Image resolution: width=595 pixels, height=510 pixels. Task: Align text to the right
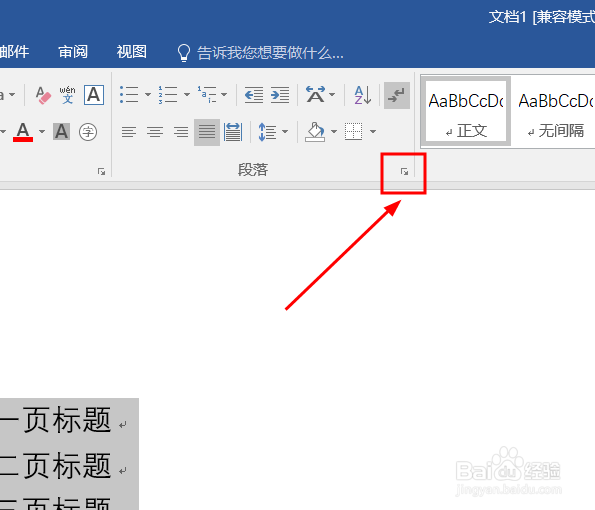point(181,132)
